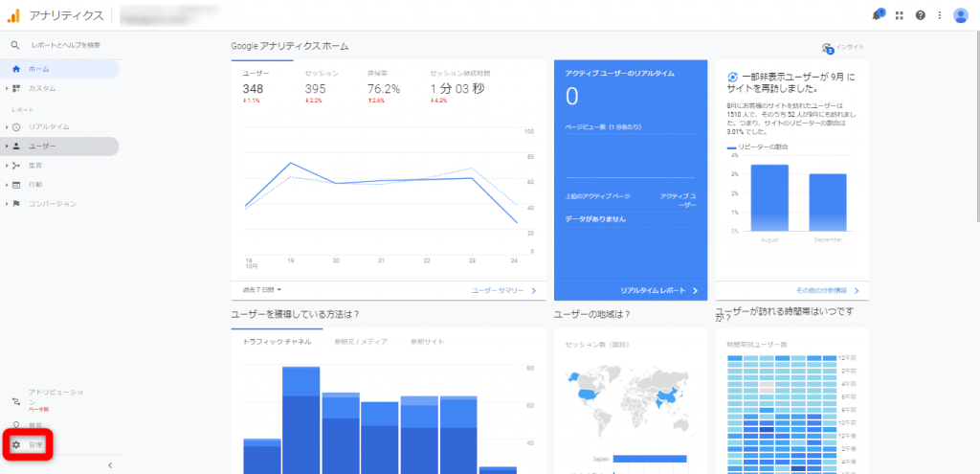Open the ホーム label in sidebar
The width and height of the screenshot is (980, 474).
click(38, 69)
